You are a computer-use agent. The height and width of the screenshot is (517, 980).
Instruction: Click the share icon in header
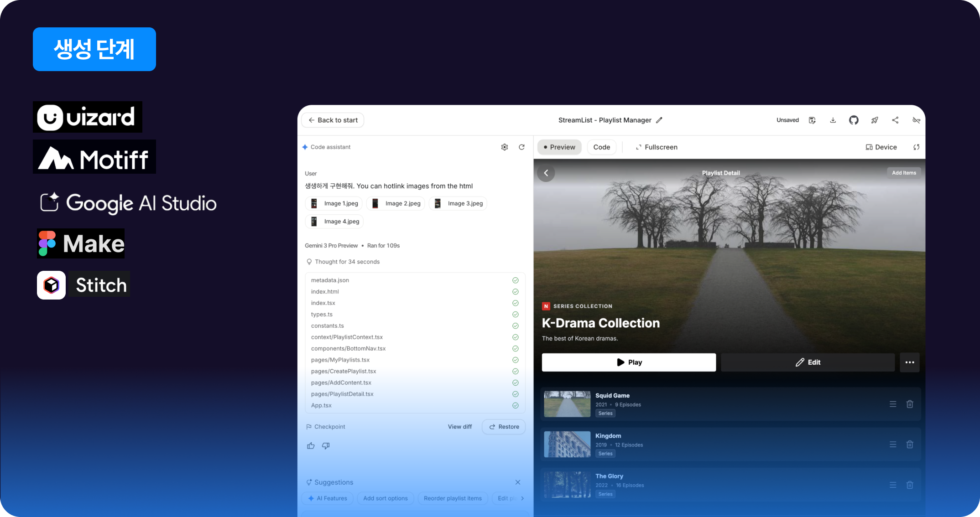click(895, 120)
